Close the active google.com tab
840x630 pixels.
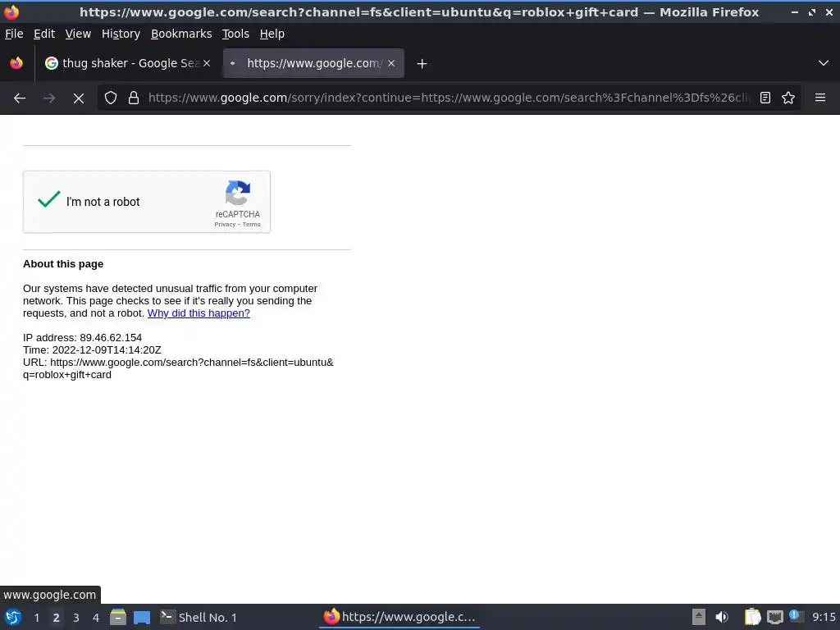tap(391, 63)
